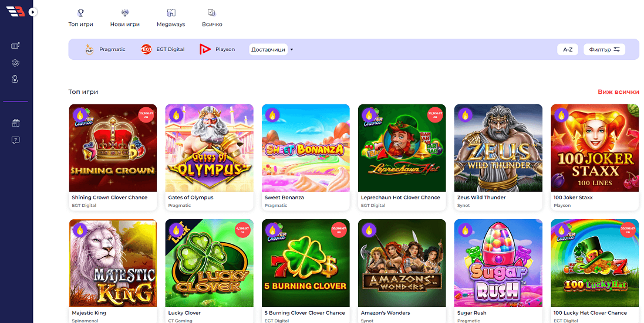644x323 pixels.
Task: Click the Виж всички link
Action: tap(618, 92)
